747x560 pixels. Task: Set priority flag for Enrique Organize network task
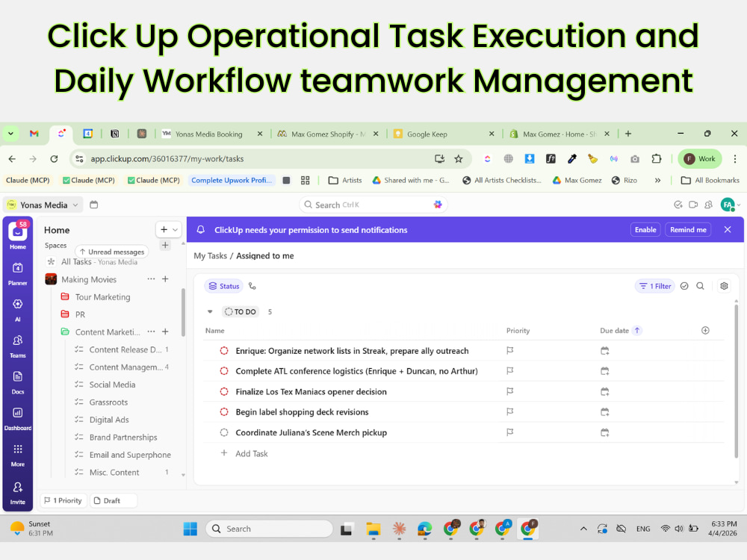[x=509, y=351]
